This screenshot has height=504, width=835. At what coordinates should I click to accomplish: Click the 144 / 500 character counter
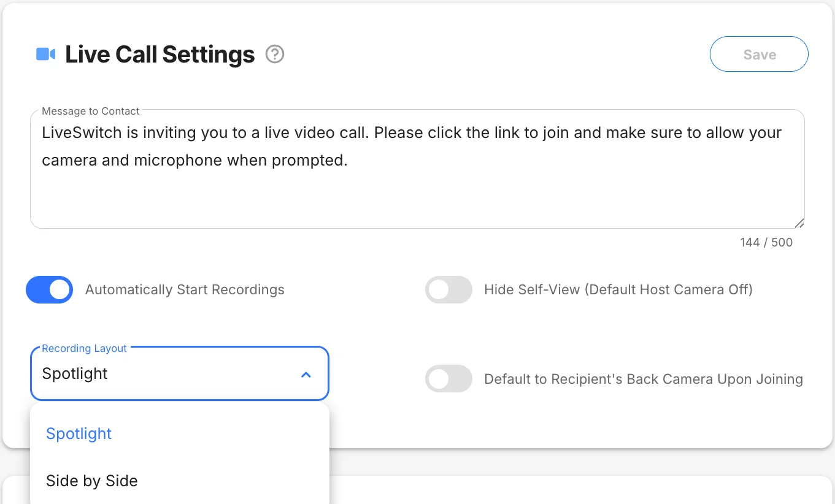[x=766, y=242]
